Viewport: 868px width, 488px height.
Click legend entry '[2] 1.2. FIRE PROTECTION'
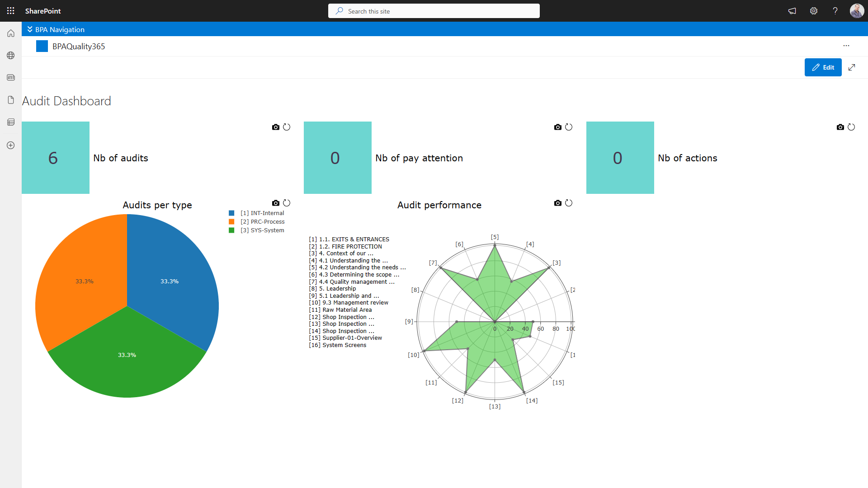(345, 247)
